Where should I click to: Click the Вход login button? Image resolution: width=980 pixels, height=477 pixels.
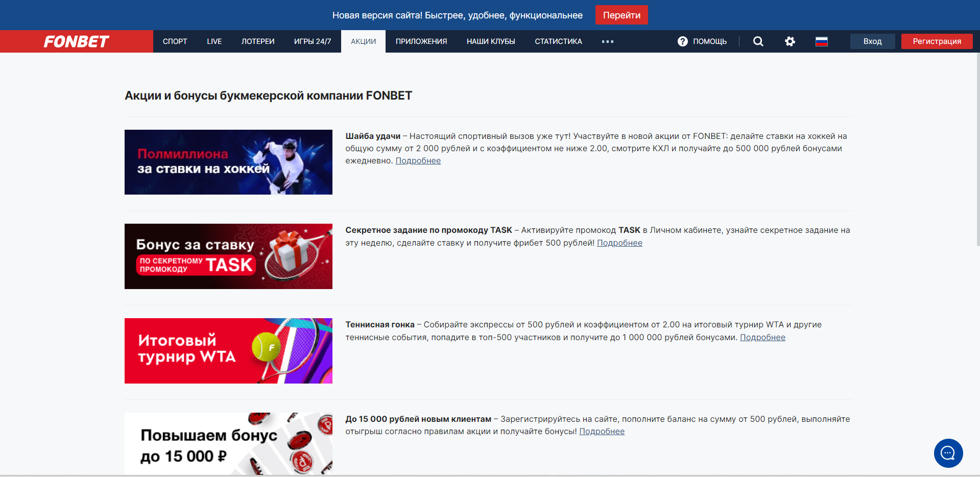pyautogui.click(x=873, y=41)
